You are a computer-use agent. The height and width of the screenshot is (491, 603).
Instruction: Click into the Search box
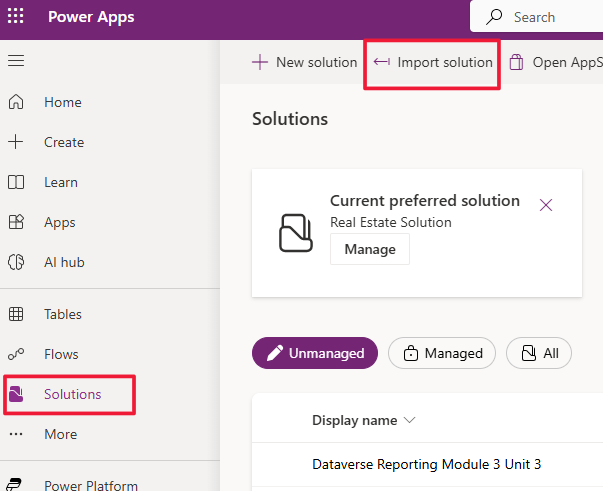tap(536, 17)
